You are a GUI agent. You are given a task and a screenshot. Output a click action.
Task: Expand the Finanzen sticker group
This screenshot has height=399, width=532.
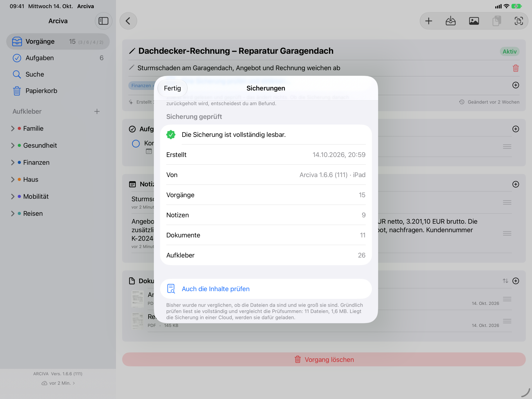click(x=13, y=163)
